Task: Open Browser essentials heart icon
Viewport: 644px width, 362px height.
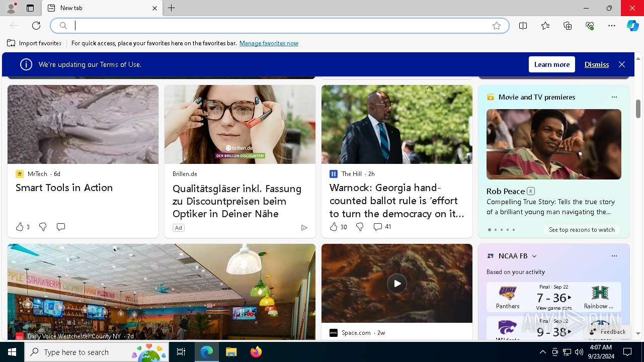Action: point(590,26)
